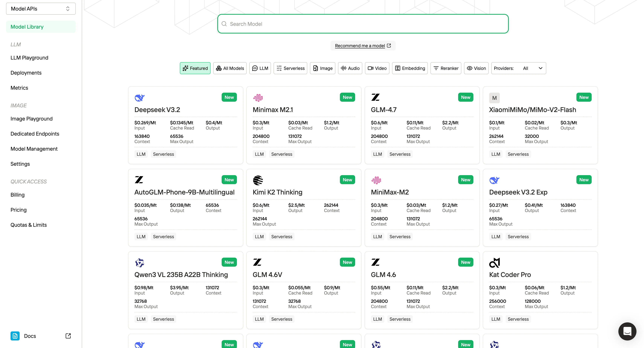Open Model Library in sidebar
Viewport: 644px width, 348px height.
pos(41,27)
